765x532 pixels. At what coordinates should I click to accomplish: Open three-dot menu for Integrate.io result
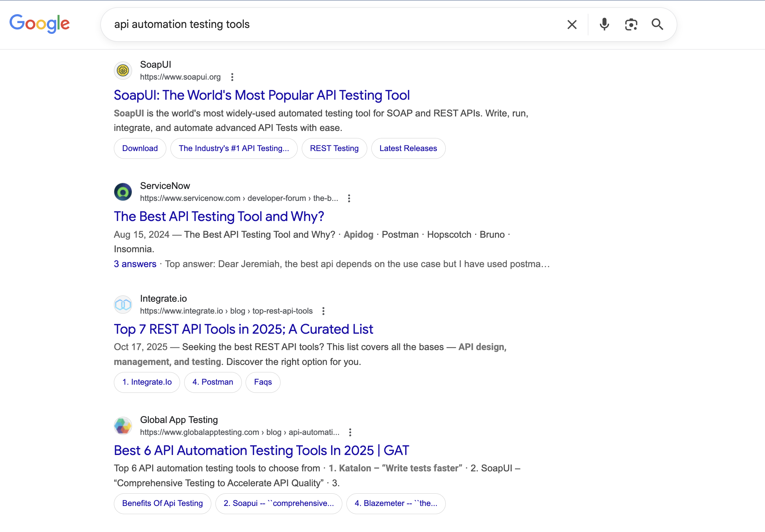(x=323, y=311)
